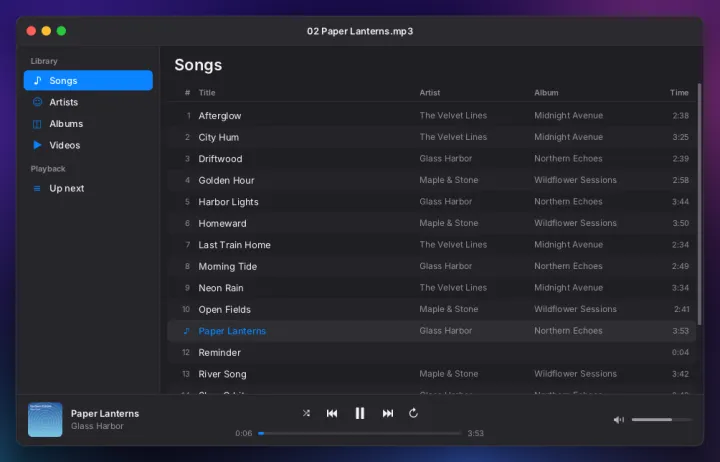Click Glass Harbor artist in the player bar
This screenshot has height=462, width=720.
pyautogui.click(x=97, y=426)
